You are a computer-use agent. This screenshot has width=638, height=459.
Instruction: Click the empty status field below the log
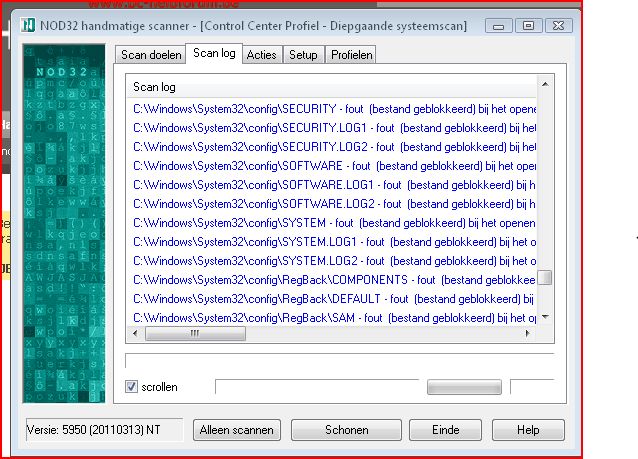pyautogui.click(x=340, y=361)
